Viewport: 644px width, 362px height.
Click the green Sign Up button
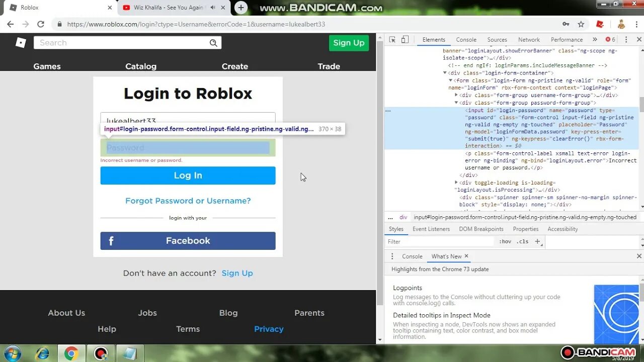349,43
